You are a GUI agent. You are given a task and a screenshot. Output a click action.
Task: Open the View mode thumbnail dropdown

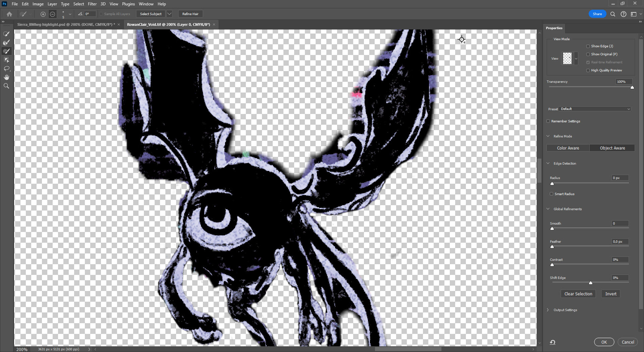(x=576, y=59)
